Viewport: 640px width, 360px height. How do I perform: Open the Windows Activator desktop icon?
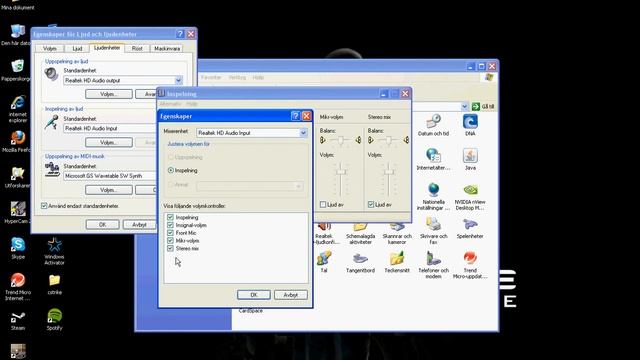pyautogui.click(x=54, y=251)
